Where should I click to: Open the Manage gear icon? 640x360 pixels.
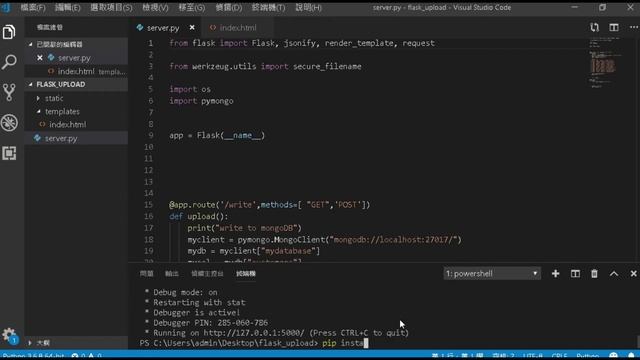(9, 335)
